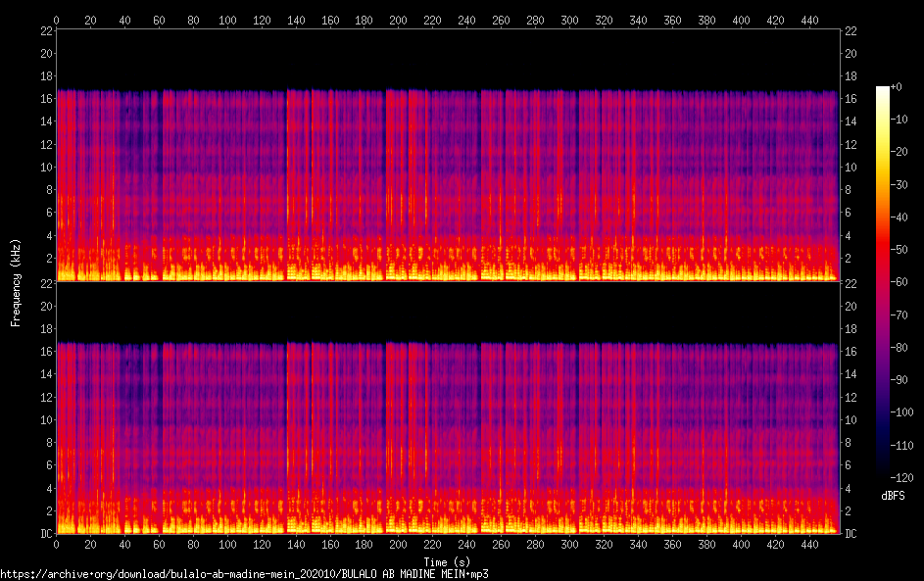The height and width of the screenshot is (581, 924).
Task: Click inside the lower channel spectrogram
Action: [x=447, y=409]
